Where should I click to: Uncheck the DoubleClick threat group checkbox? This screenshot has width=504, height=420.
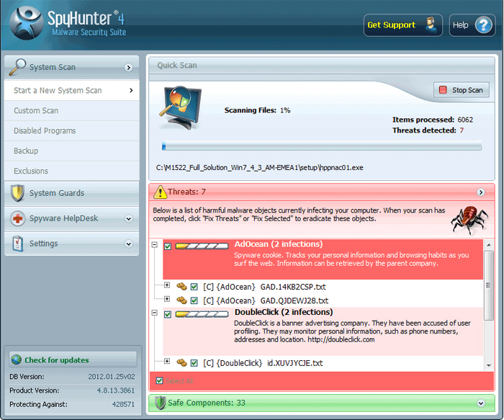click(168, 314)
